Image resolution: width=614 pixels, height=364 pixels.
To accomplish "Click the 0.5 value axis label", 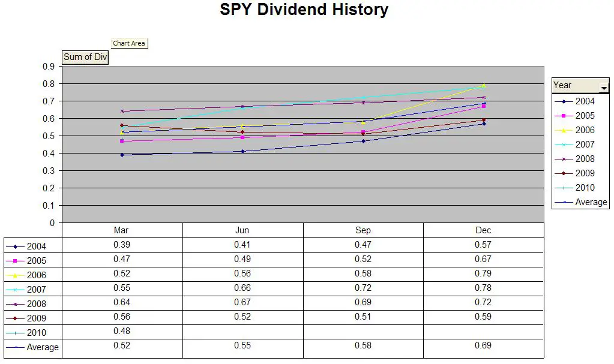I will pos(49,136).
